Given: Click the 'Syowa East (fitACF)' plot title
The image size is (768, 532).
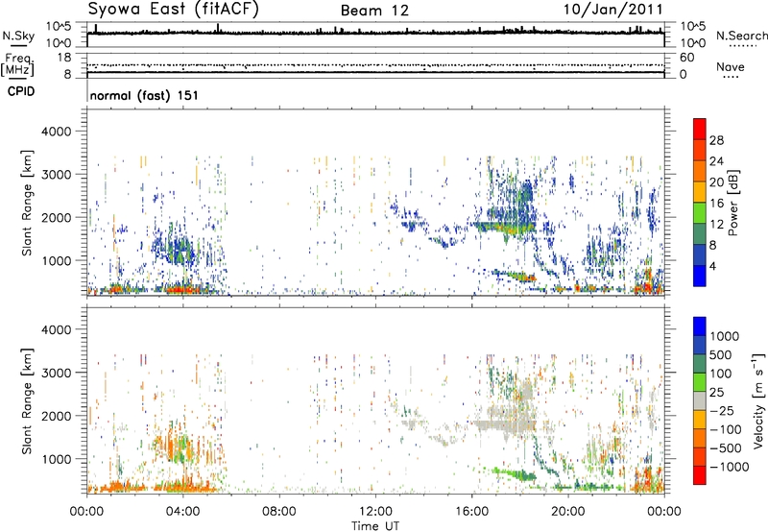Looking at the screenshot, I should [173, 9].
